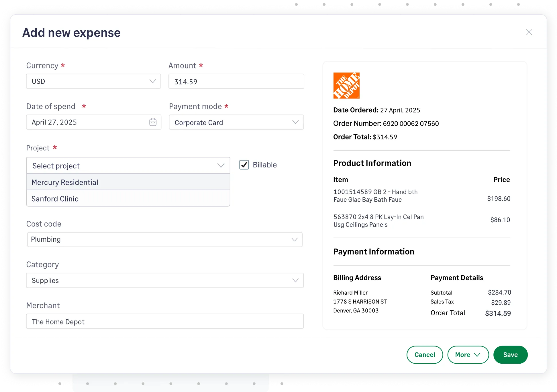Open the calendar icon for Date of spend
Image resolution: width=557 pixels, height=392 pixels.
(x=153, y=122)
